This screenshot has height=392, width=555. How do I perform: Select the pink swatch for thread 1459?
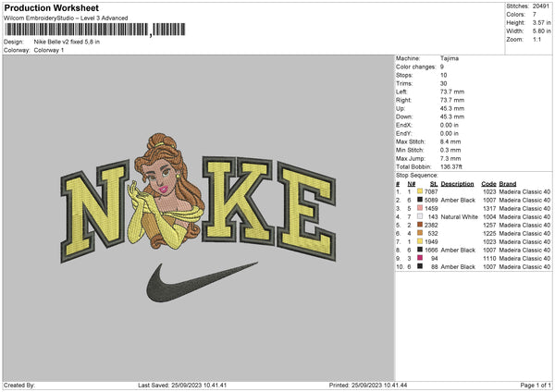click(420, 207)
